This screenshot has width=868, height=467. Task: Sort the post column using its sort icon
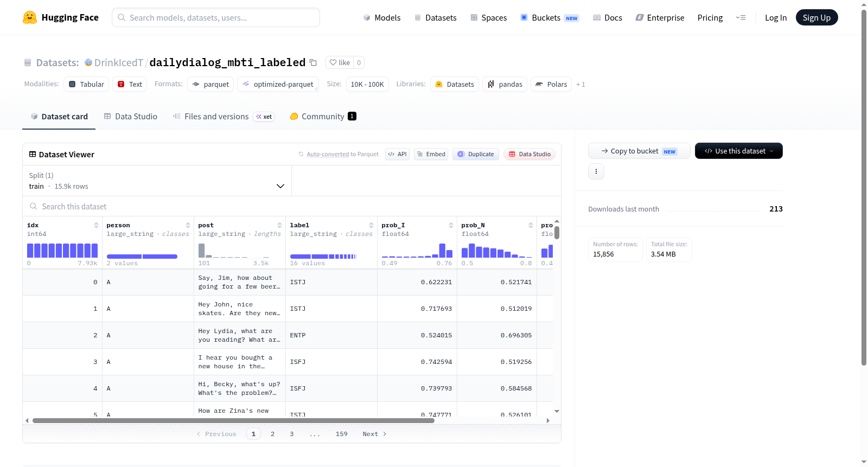(279, 225)
